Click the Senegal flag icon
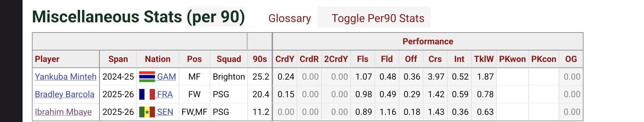 (147, 112)
